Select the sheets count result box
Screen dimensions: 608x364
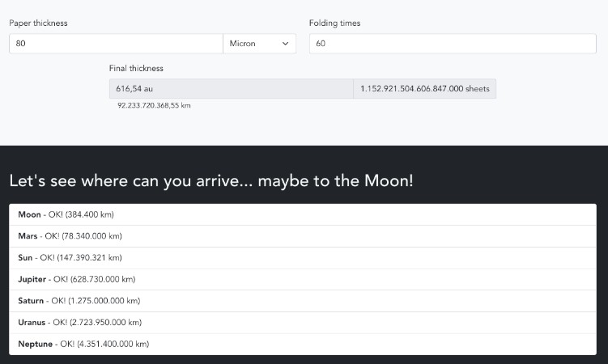pyautogui.click(x=424, y=89)
